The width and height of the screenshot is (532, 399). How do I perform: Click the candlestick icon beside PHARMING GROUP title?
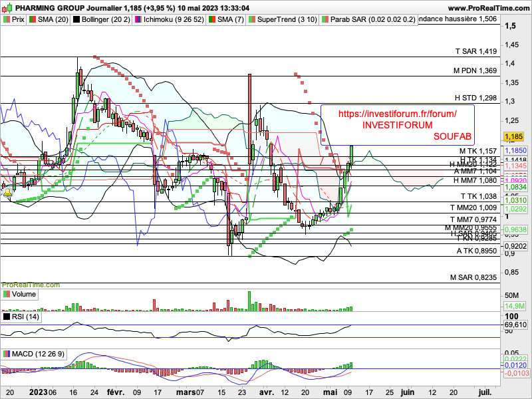click(x=7, y=7)
